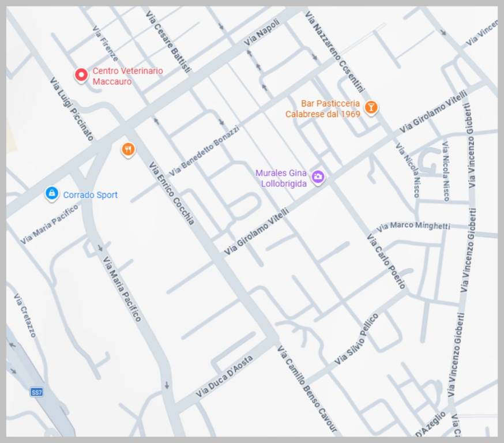The image size is (504, 443).
Task: Click the orange cocktail glass marker for Bar Pasticceria
Action: [371, 107]
